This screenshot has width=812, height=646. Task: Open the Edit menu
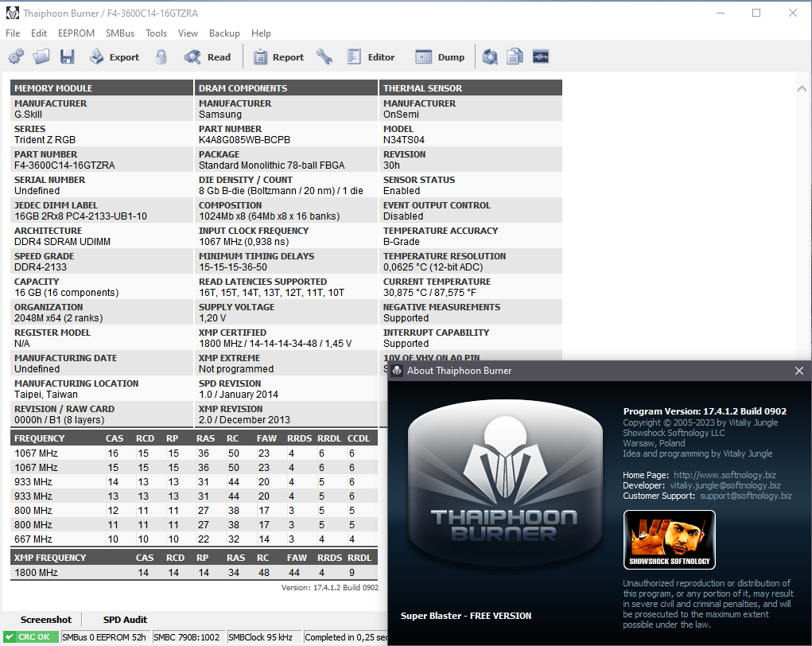point(39,33)
